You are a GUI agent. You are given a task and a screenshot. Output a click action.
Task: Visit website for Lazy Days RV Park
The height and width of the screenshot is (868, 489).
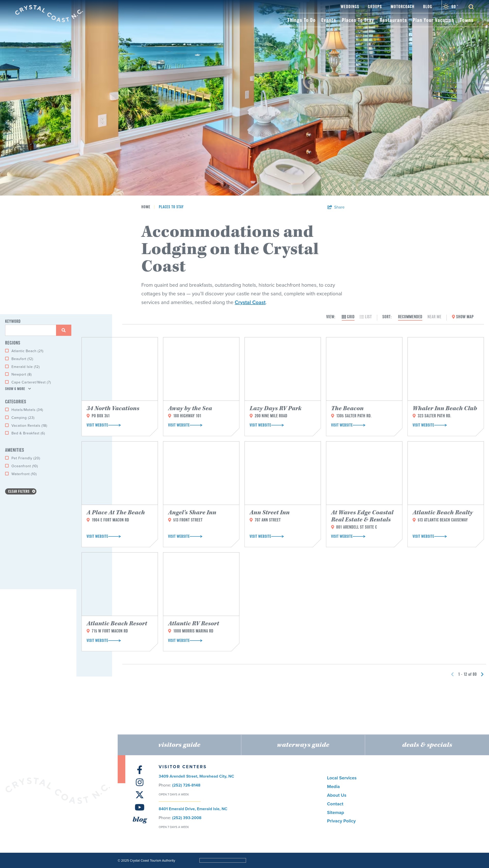pos(267,425)
